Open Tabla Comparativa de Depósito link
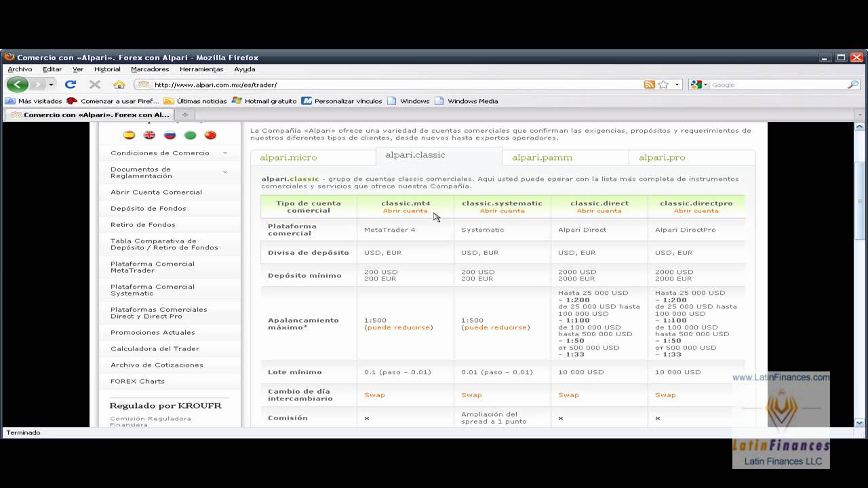The height and width of the screenshot is (488, 868). (164, 245)
